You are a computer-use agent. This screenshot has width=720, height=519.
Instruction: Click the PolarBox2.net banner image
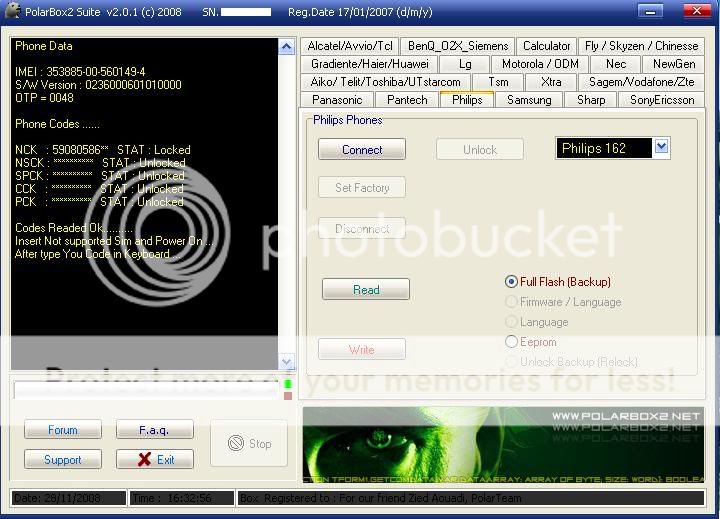[503, 445]
